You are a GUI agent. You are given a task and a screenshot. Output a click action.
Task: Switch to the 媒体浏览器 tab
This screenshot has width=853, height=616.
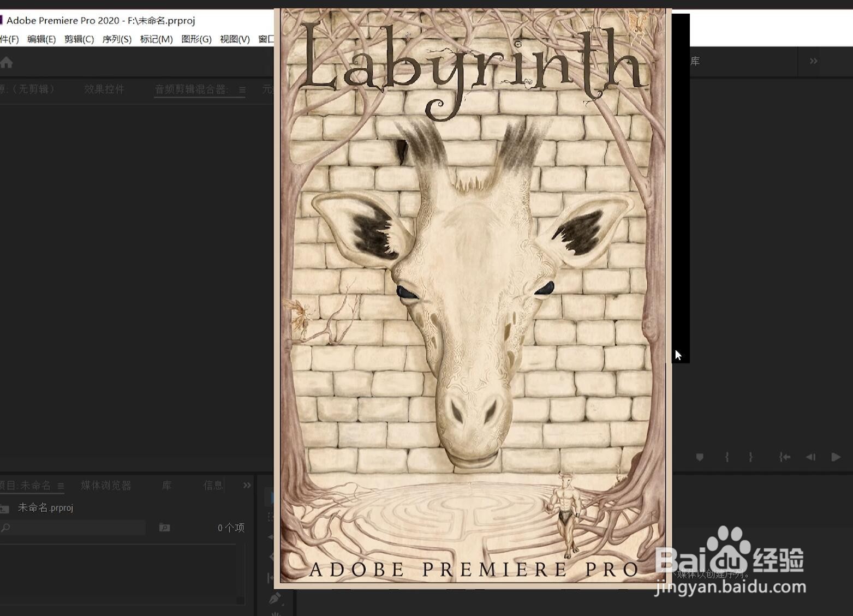coord(106,486)
